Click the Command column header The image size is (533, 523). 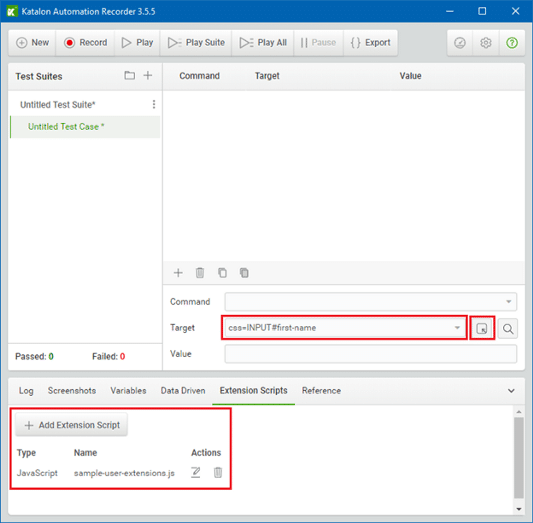tap(200, 76)
